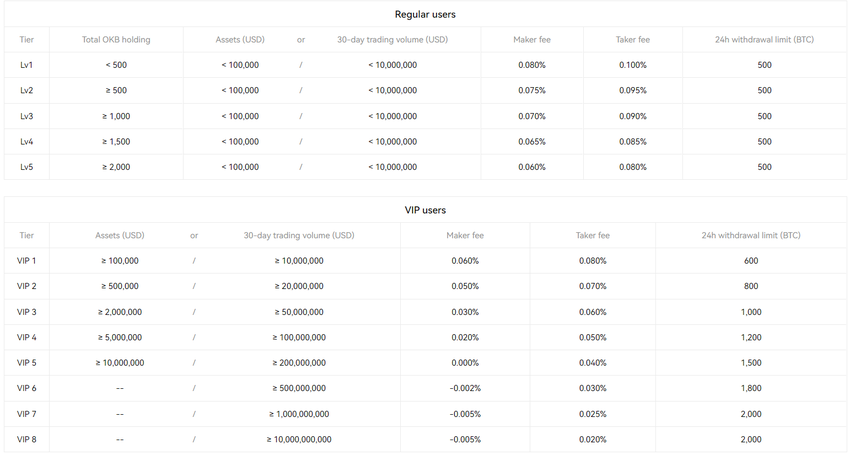Click the ≥ 500,000 assets cell for VIP 2

pyautogui.click(x=120, y=286)
